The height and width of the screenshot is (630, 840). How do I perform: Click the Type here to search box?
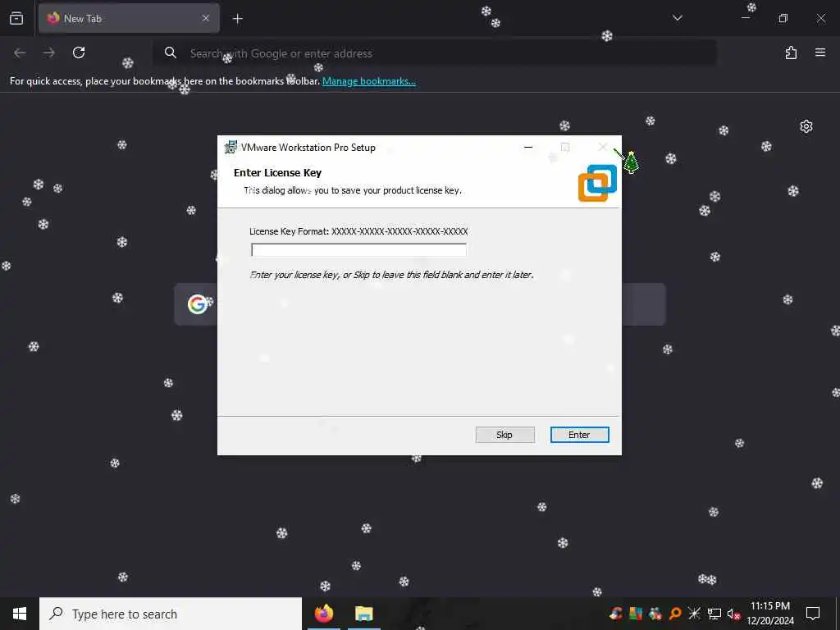pos(171,614)
